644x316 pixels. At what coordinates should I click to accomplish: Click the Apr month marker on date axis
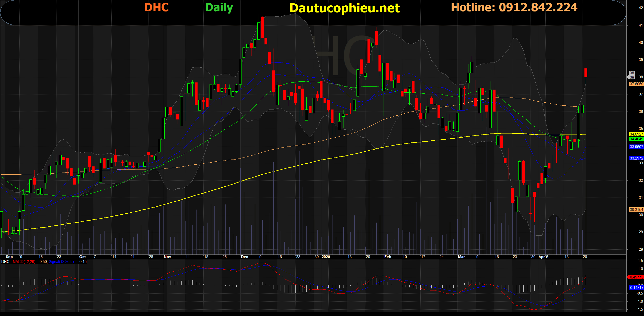click(542, 257)
